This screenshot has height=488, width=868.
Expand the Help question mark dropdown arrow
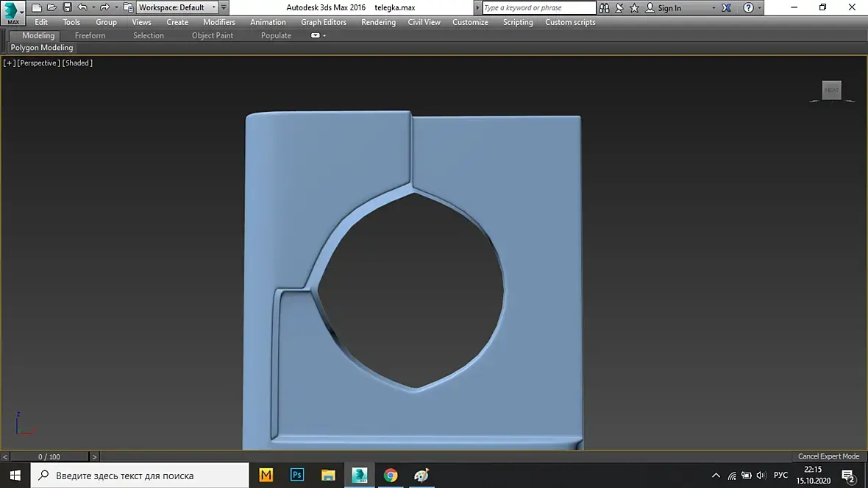pos(759,8)
